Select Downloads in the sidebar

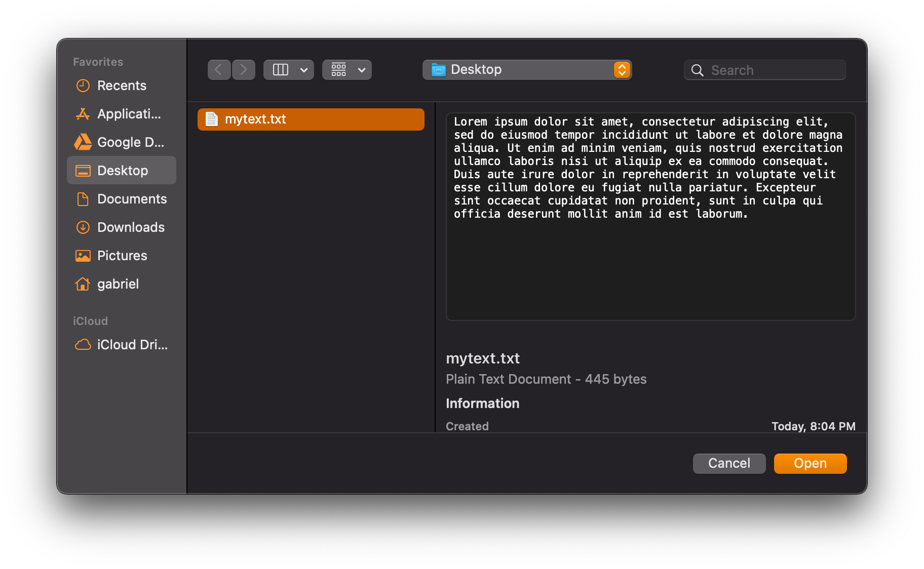[x=131, y=227]
